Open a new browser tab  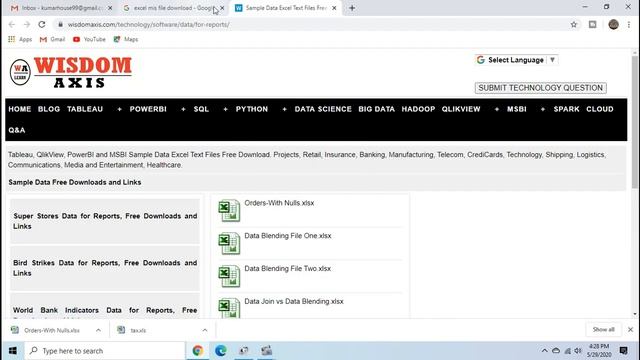[352, 8]
